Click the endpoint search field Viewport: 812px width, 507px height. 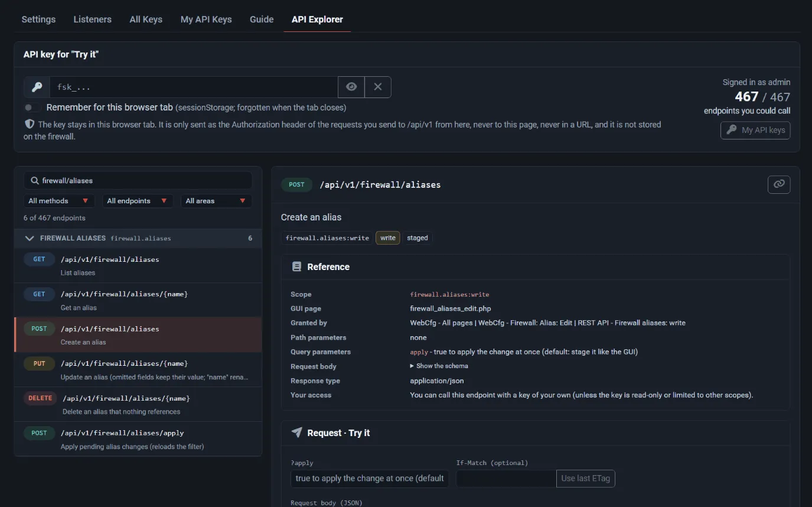[x=138, y=180]
